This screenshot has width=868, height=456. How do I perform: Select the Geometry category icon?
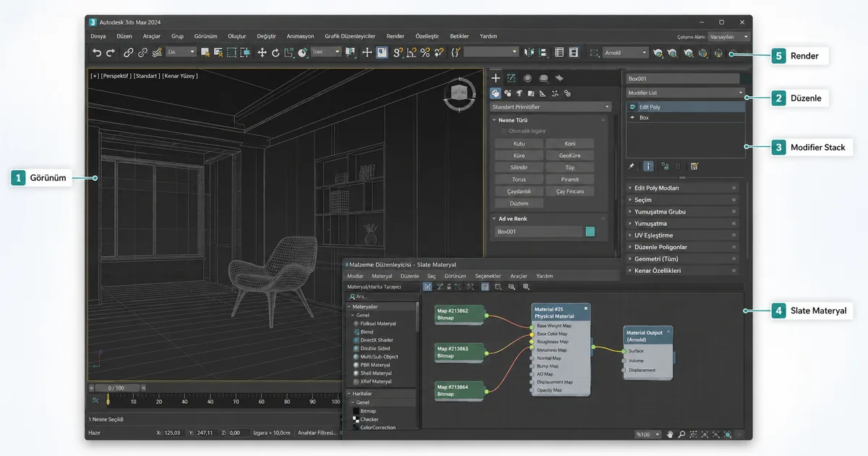495,93
